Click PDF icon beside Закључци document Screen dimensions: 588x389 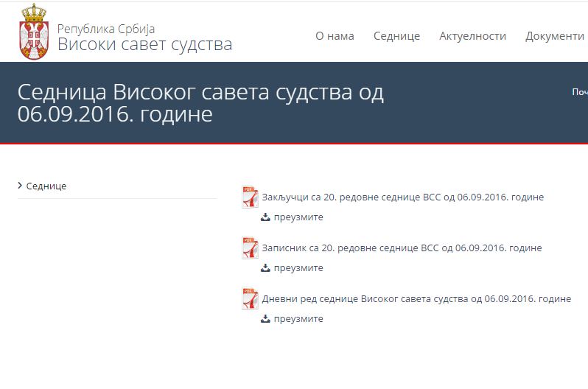click(251, 197)
